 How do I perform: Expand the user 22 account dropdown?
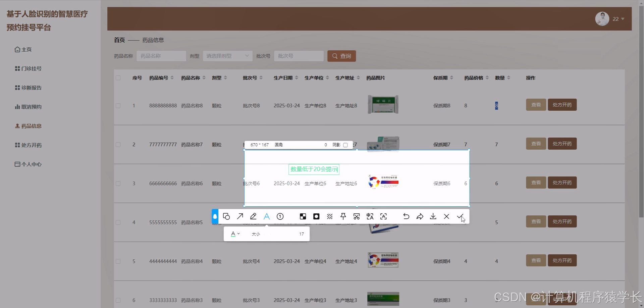coord(623,19)
